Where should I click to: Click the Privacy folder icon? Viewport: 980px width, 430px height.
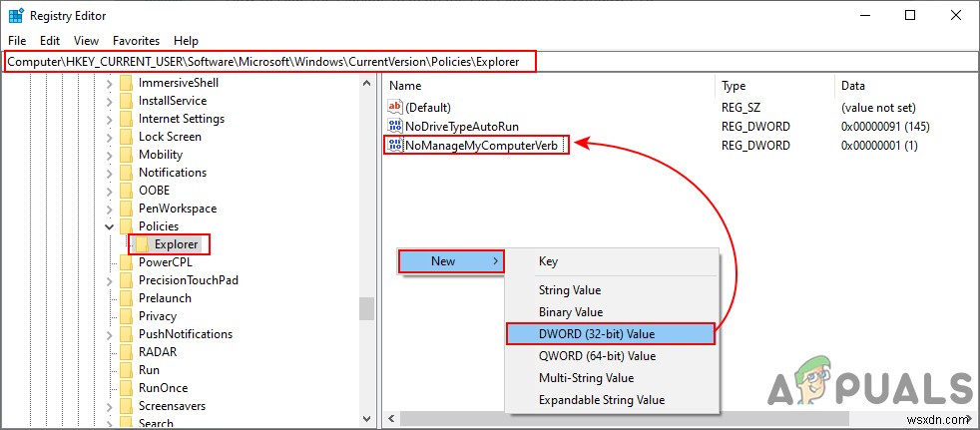point(127,316)
